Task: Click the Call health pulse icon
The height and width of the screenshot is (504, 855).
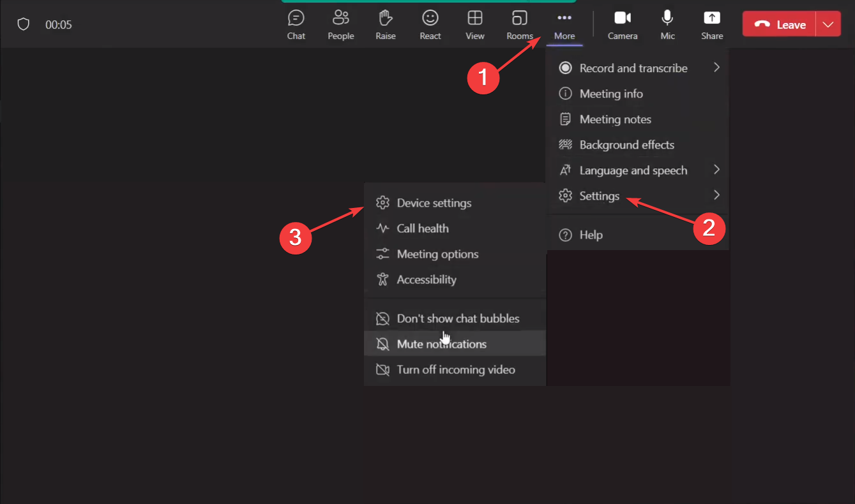Action: [x=382, y=228]
